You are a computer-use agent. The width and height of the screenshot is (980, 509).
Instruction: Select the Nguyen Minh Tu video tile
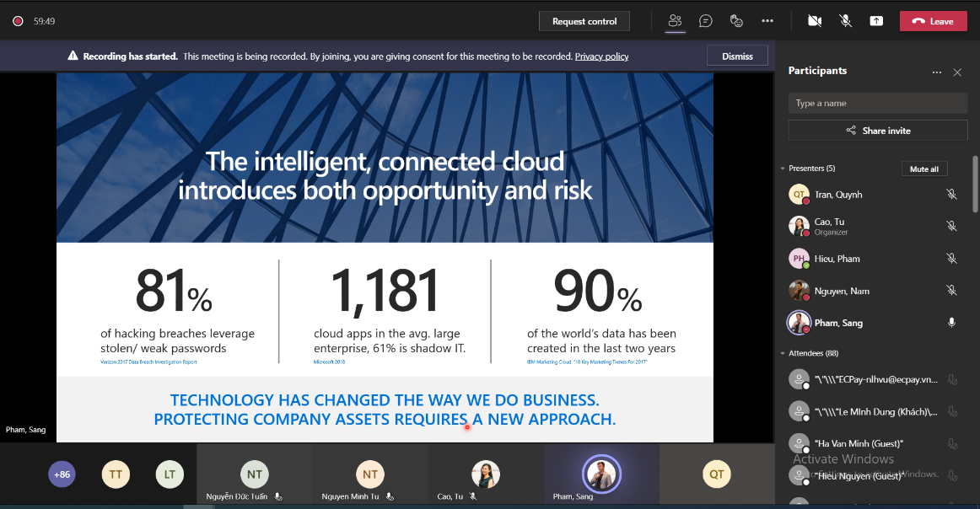click(370, 474)
